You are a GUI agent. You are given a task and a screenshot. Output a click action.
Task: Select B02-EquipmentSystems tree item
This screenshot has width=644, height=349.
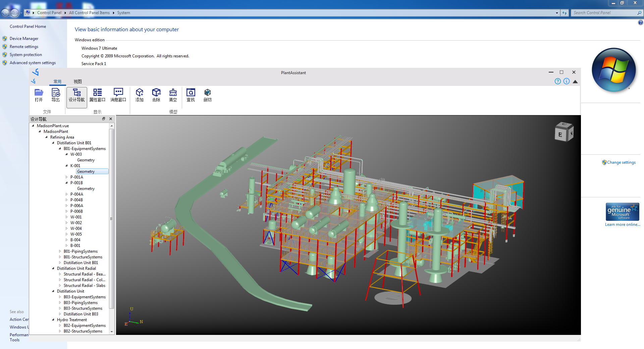[85, 326]
